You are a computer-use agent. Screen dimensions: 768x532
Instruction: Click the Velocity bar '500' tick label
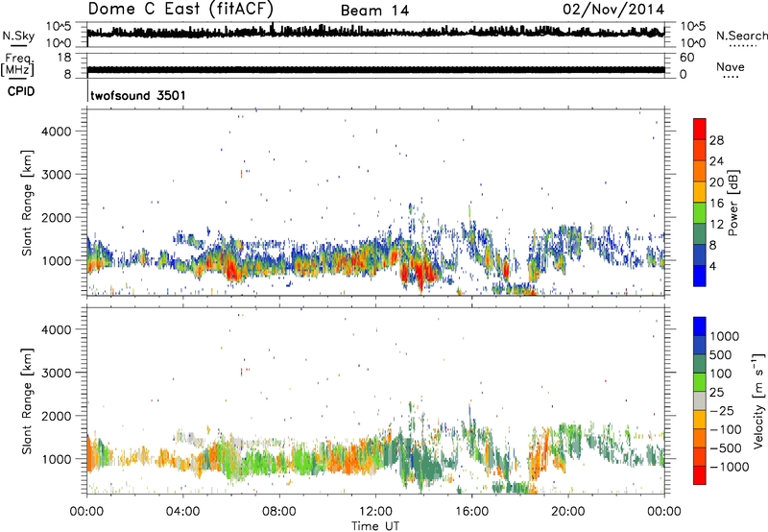point(723,354)
